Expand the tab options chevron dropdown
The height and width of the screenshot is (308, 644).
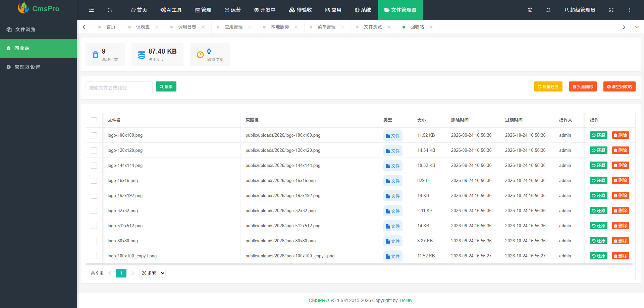click(x=637, y=27)
